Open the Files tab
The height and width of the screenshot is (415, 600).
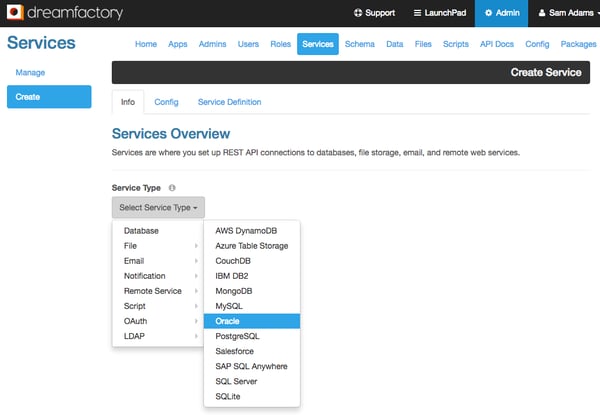coord(423,44)
